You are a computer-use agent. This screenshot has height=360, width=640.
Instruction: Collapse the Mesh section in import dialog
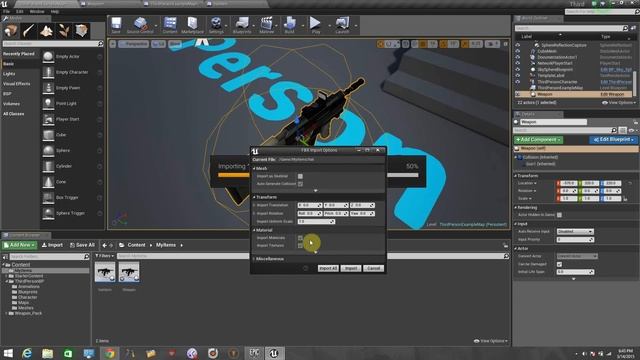[254, 168]
